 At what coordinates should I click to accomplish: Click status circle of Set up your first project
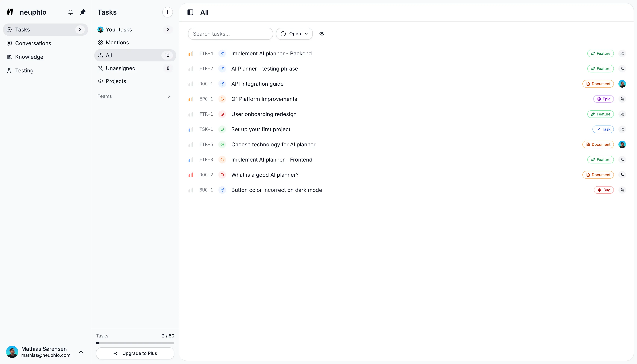222,129
